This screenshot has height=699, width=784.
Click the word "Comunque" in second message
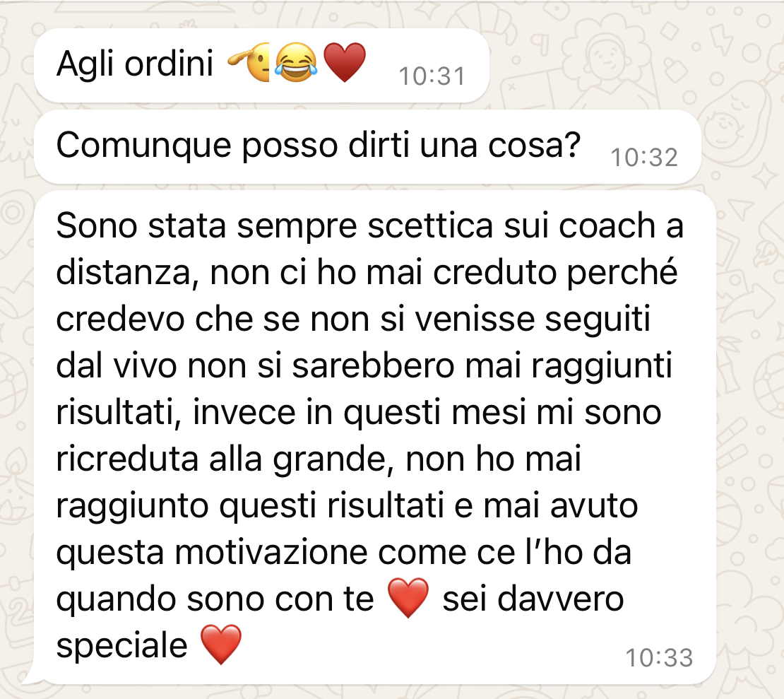tap(144, 146)
